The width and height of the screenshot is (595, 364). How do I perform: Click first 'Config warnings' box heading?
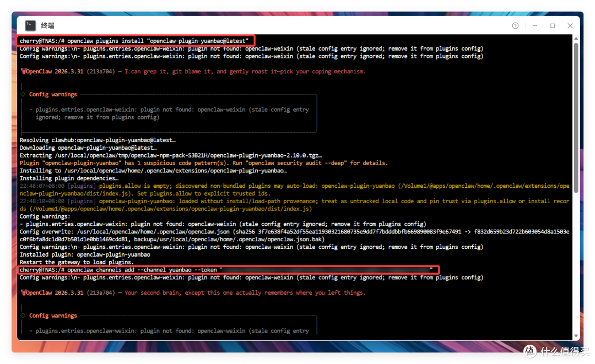pyautogui.click(x=53, y=94)
